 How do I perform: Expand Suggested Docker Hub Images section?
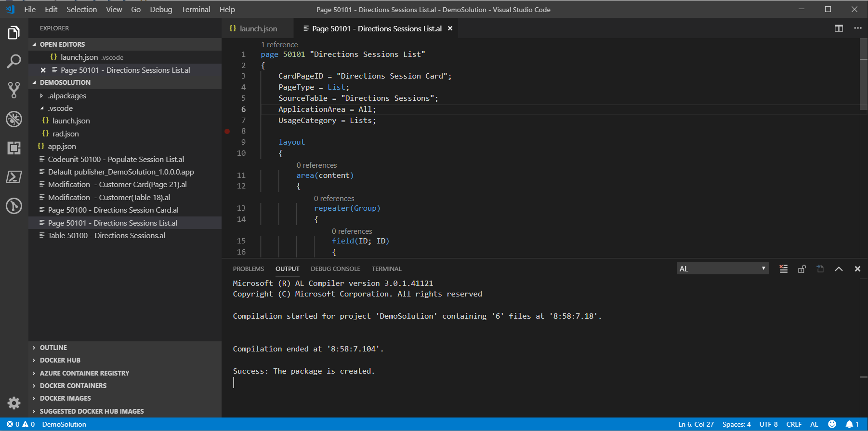125,411
